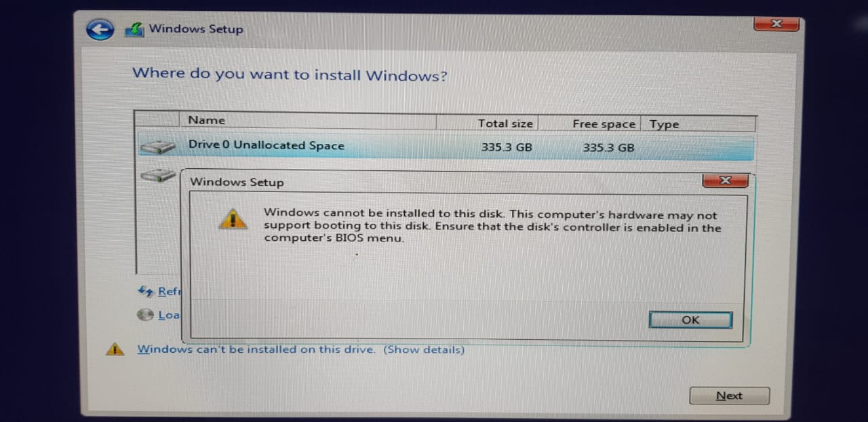Image resolution: width=868 pixels, height=422 pixels.
Task: Select the Drive 0 disk icon
Action: coord(157,147)
